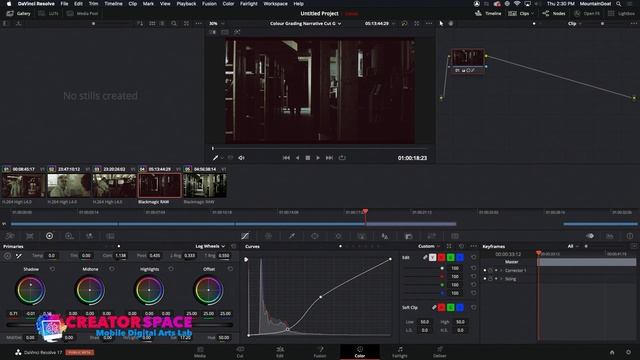Show the Keyframes panel via its toolbar icon

(x=590, y=236)
